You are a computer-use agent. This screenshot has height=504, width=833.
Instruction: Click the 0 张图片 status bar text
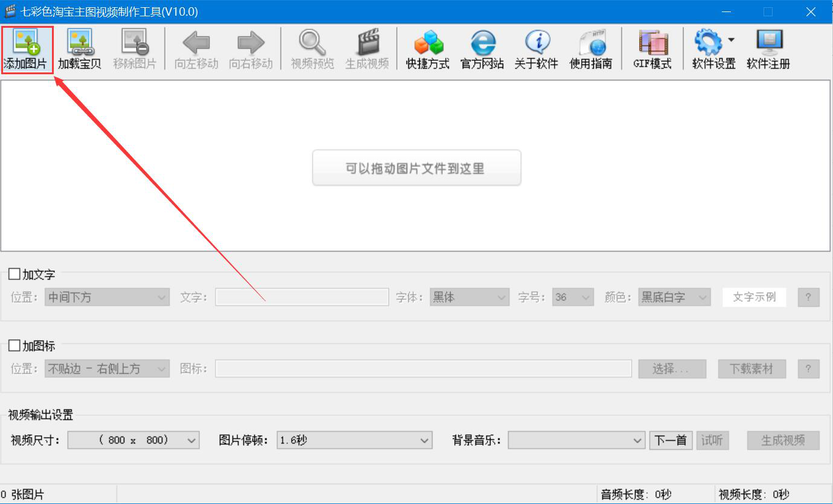pos(22,495)
